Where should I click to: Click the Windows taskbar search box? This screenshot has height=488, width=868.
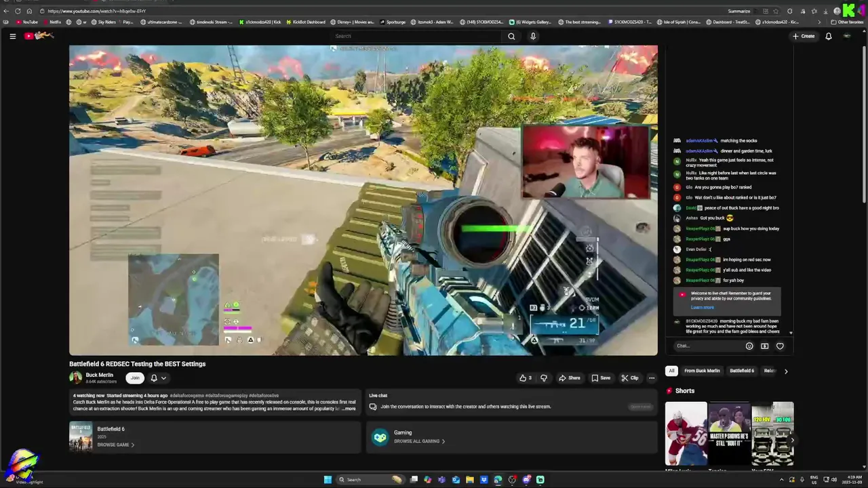(370, 479)
